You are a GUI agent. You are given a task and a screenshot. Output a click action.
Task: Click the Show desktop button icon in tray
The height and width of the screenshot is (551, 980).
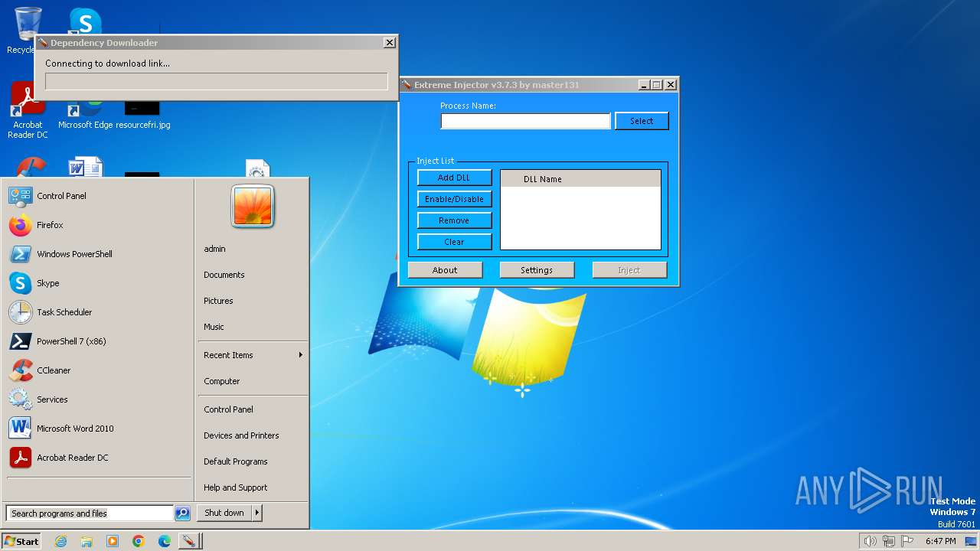971,541
